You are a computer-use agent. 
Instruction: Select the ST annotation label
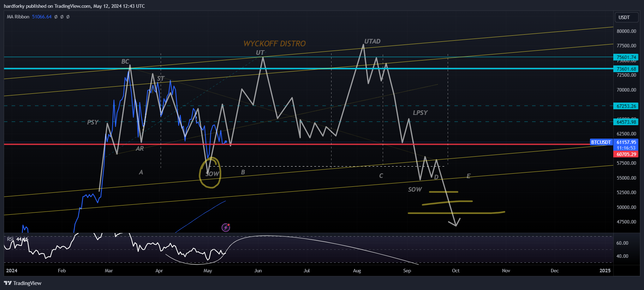[x=161, y=79]
